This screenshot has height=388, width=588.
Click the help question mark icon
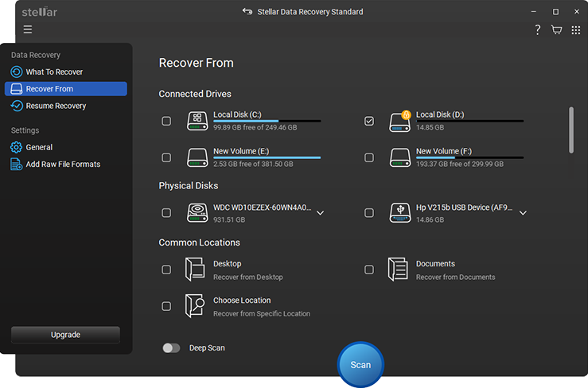click(537, 29)
